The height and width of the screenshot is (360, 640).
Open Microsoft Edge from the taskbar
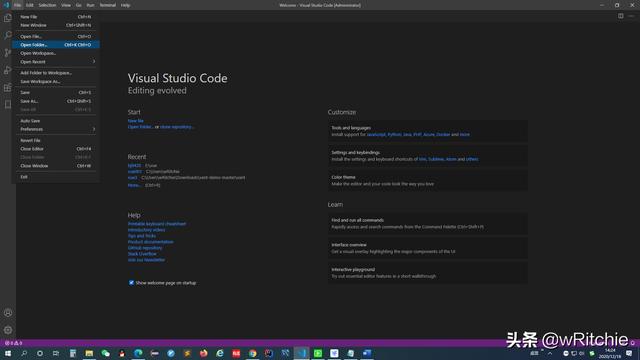[138, 353]
